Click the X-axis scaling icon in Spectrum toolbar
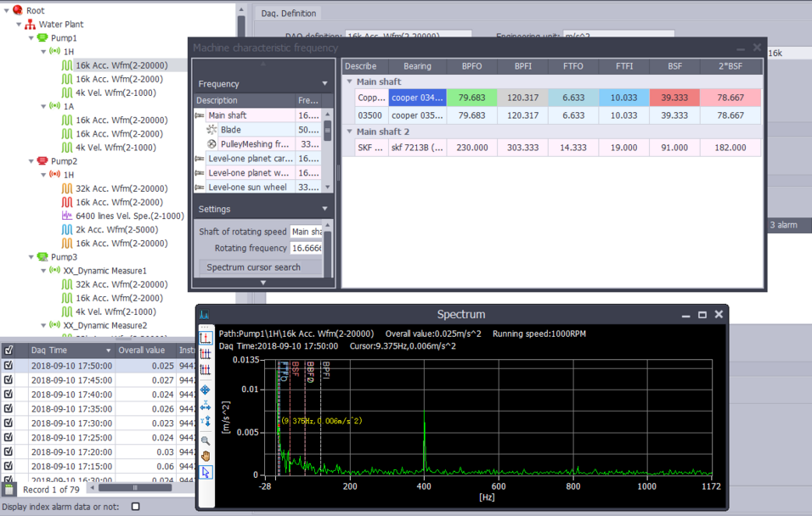Image resolution: width=812 pixels, height=516 pixels. click(x=206, y=407)
